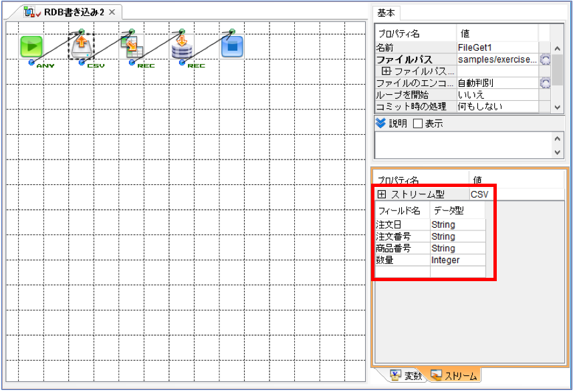
Task: Click the upper 値 column header
Action: coord(497,33)
